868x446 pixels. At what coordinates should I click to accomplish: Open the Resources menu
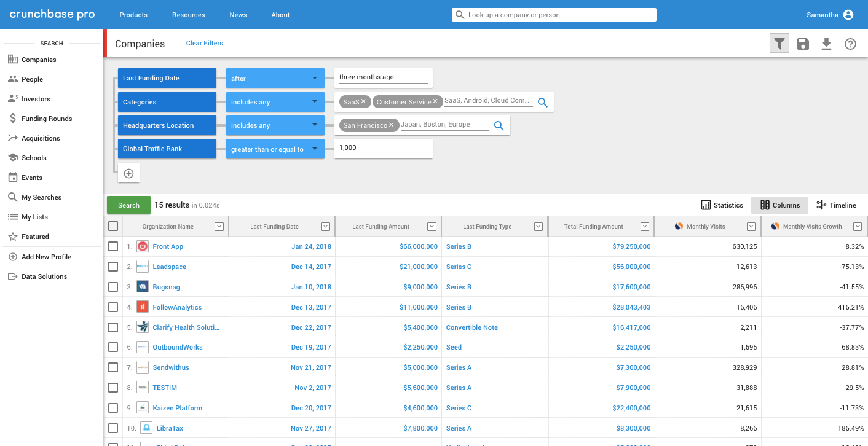tap(189, 15)
